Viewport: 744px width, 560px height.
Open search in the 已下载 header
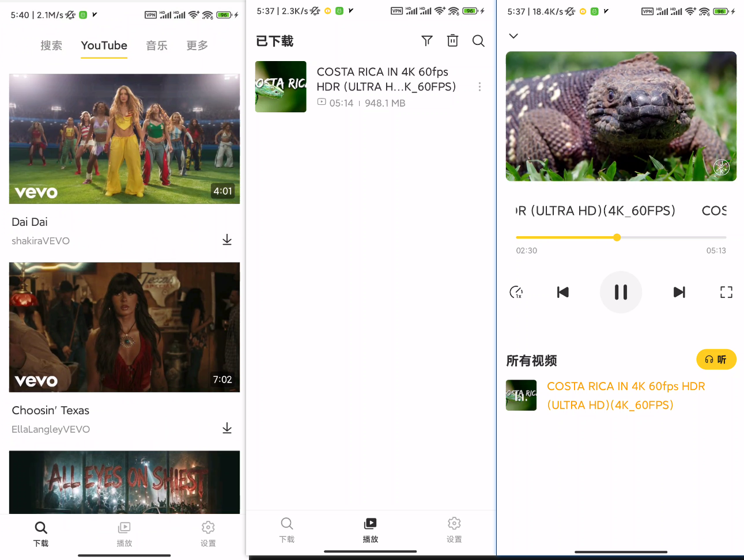coord(478,41)
